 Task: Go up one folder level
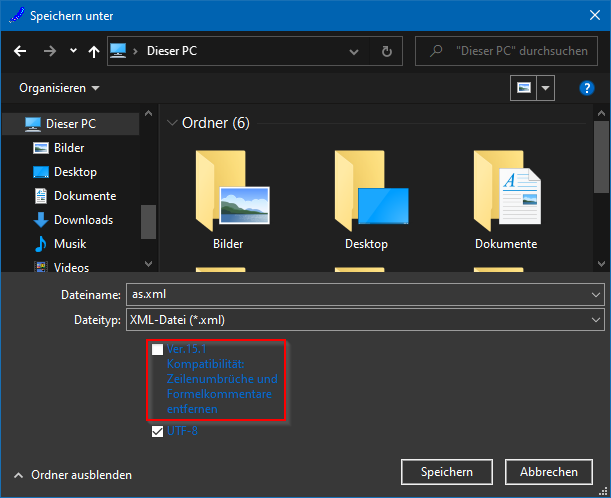(x=94, y=50)
